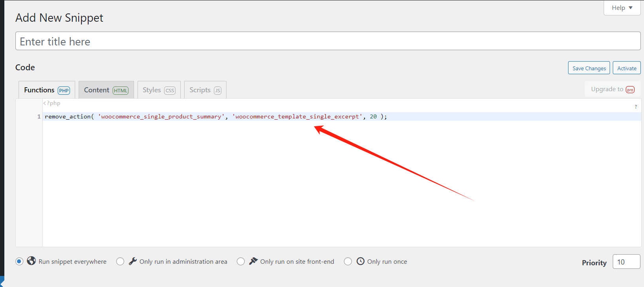Screen dimensions: 644x287
Task: Open the Content HTML tab
Action: [106, 90]
